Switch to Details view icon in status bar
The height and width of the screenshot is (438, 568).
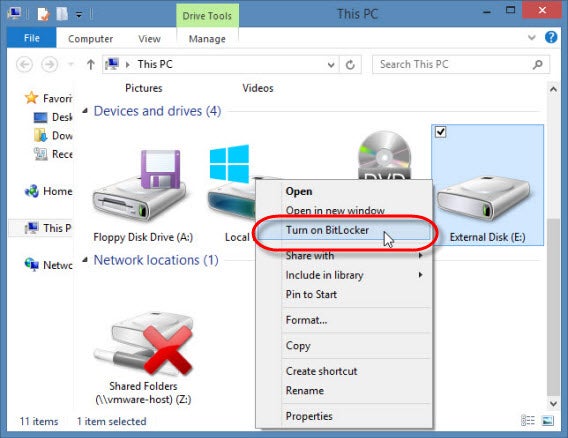[x=528, y=420]
